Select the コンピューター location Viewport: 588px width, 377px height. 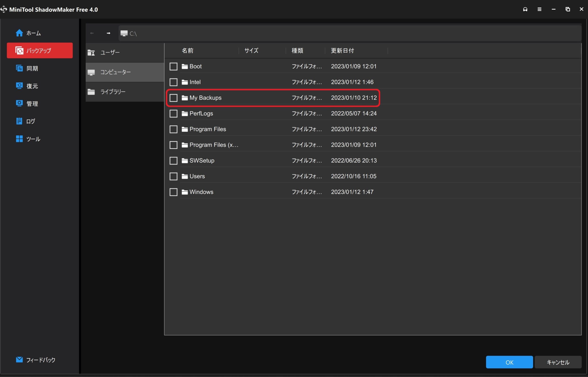point(125,72)
